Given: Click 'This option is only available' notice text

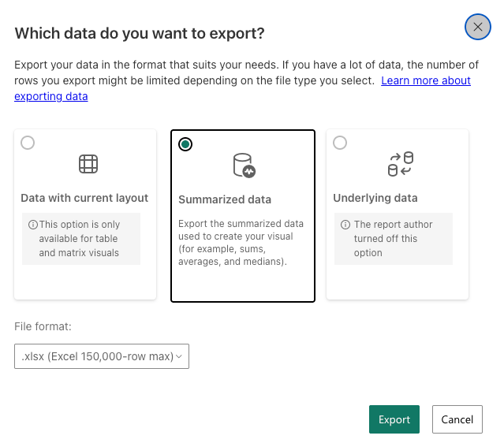Looking at the screenshot, I should (x=80, y=239).
